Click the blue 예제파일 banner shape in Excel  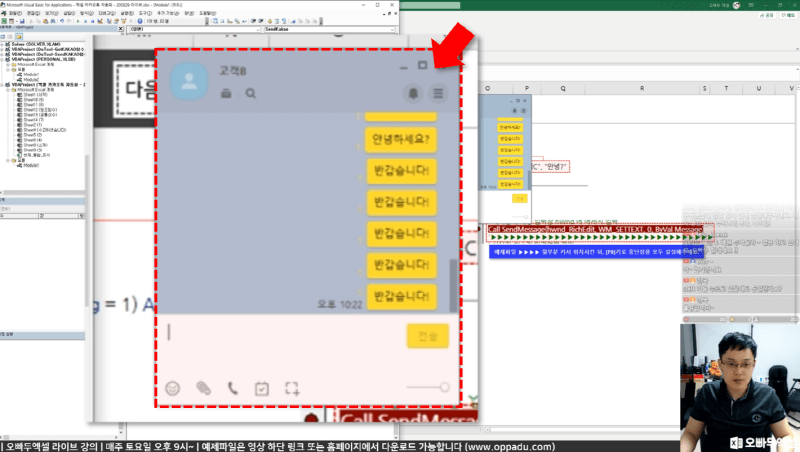[x=596, y=252]
